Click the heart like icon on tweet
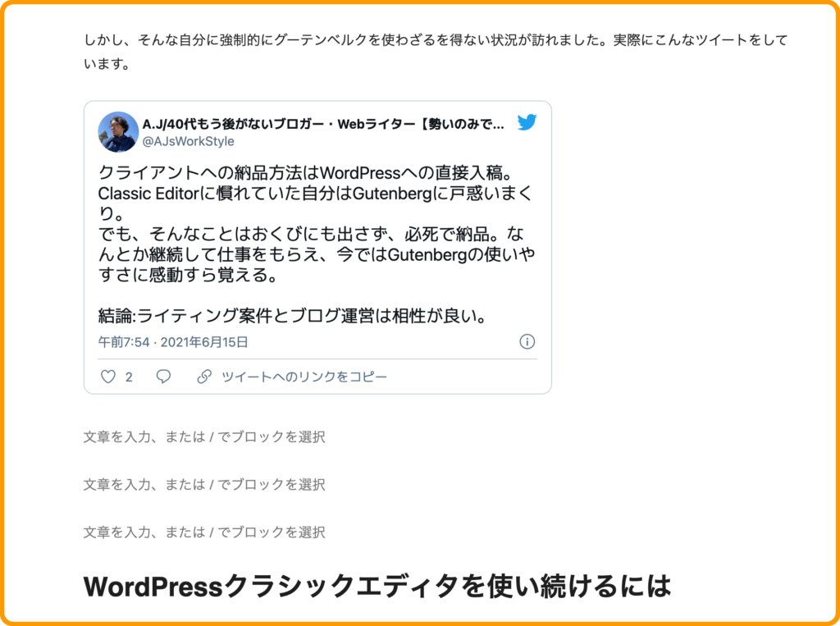This screenshot has height=626, width=840. 108,377
